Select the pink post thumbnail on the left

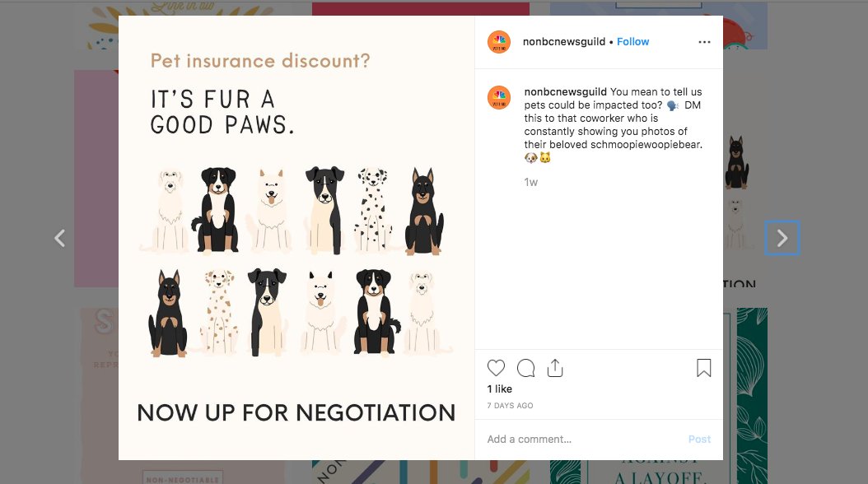point(96,178)
